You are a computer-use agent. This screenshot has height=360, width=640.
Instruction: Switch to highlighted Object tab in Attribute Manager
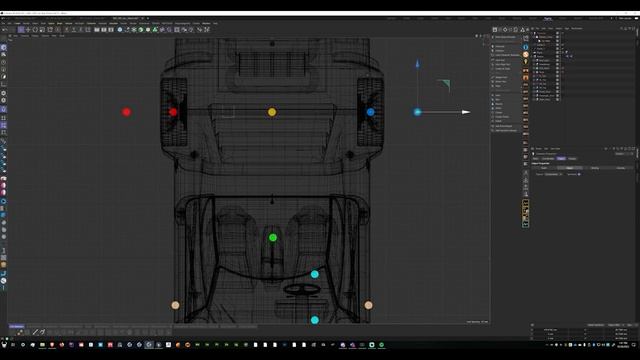click(561, 158)
